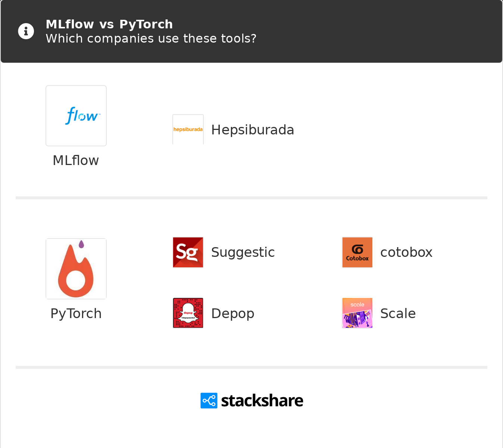
Task: Click the PyTorch tool name label
Action: tap(76, 314)
